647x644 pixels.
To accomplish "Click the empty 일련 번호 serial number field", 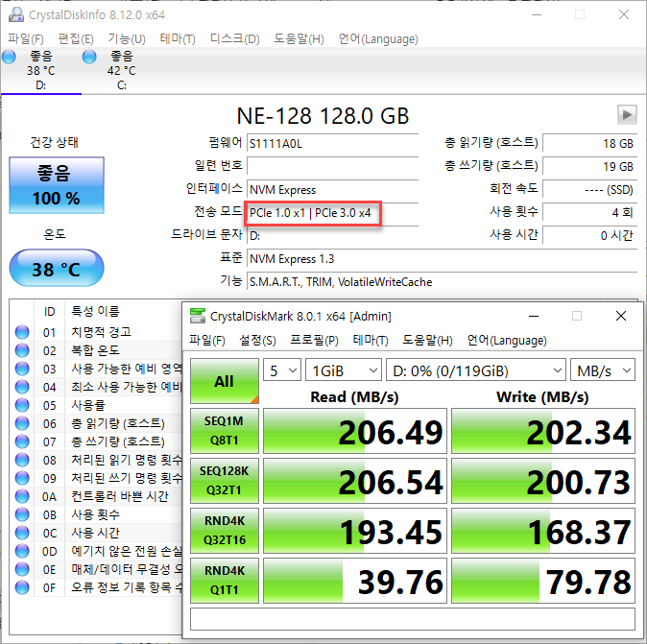I will [x=332, y=167].
